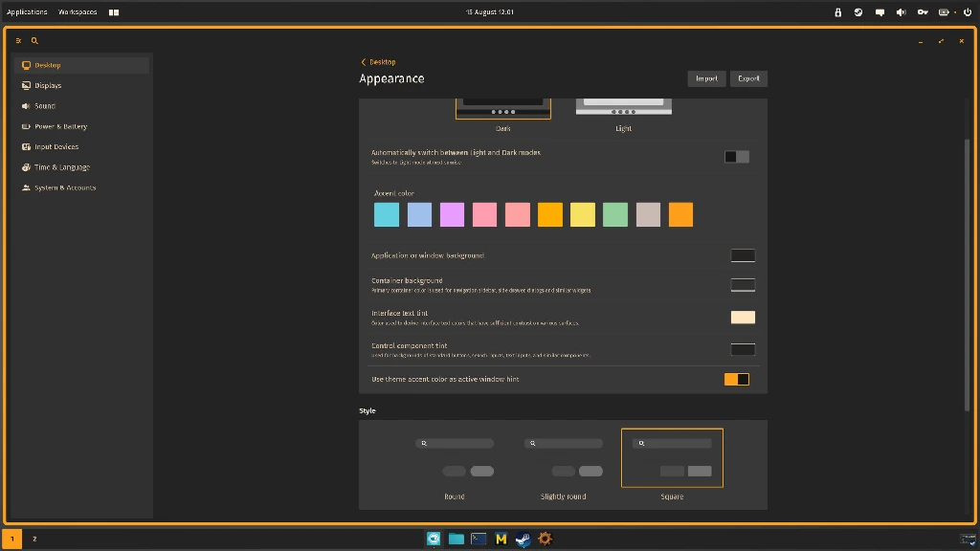Launch the yellow M app in dock
This screenshot has width=980, height=551.
(x=501, y=539)
